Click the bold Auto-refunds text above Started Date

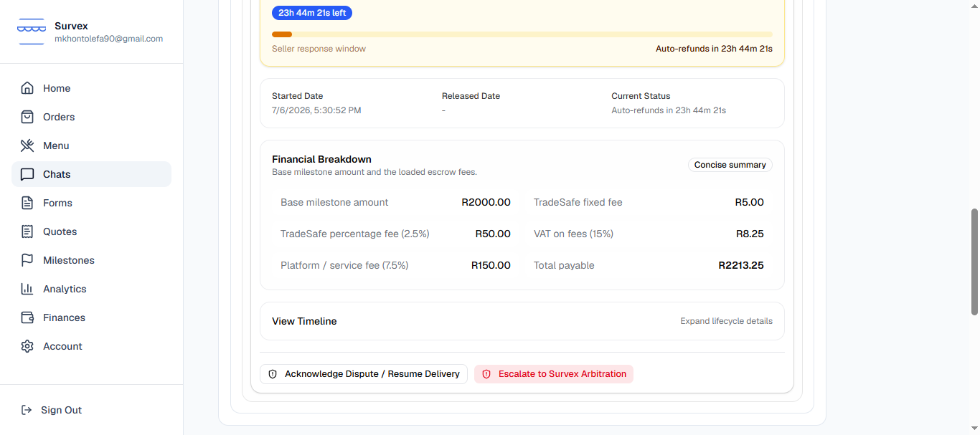tap(714, 49)
